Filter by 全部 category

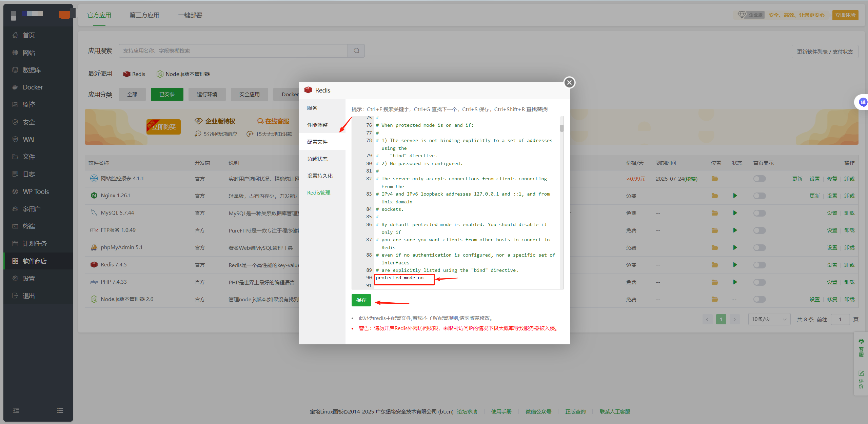[132, 94]
